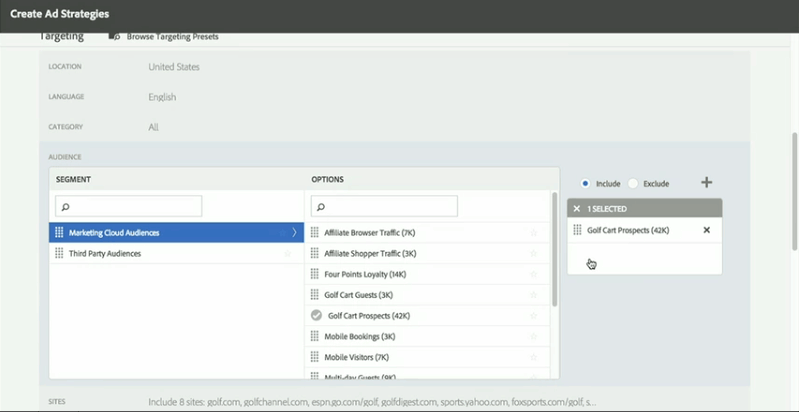The height and width of the screenshot is (412, 799).
Task: Click grid icon of Mobile Bookings
Action: (x=315, y=337)
